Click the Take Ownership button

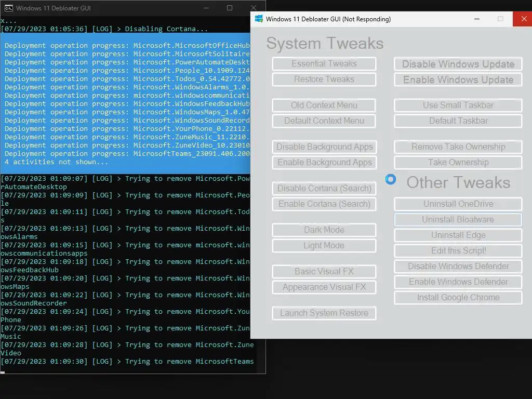tap(458, 163)
